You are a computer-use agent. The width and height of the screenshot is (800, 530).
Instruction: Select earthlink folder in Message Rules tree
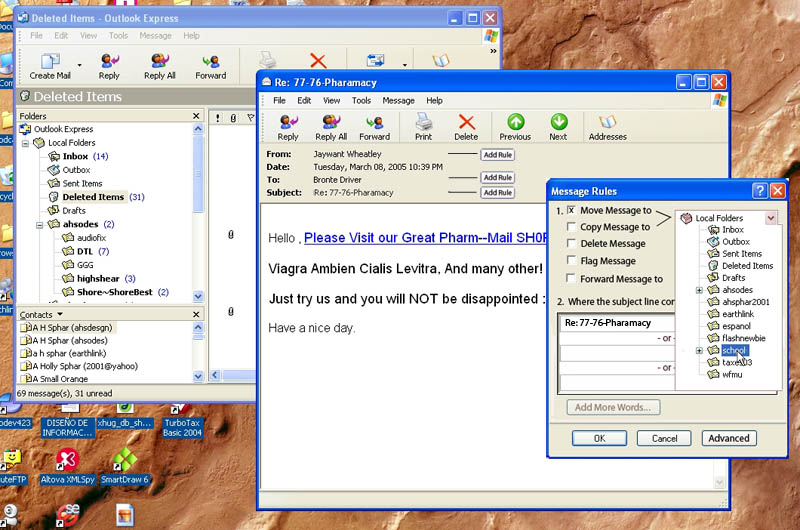click(x=731, y=314)
